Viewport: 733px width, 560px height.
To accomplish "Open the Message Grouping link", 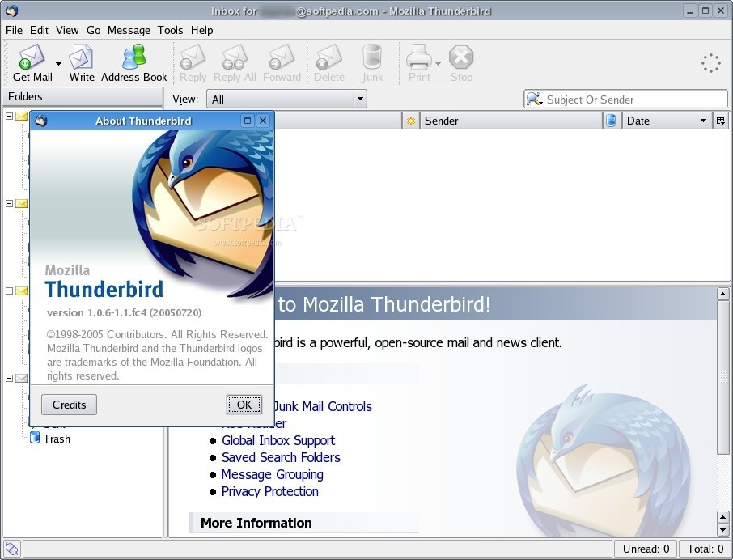I will click(x=272, y=474).
